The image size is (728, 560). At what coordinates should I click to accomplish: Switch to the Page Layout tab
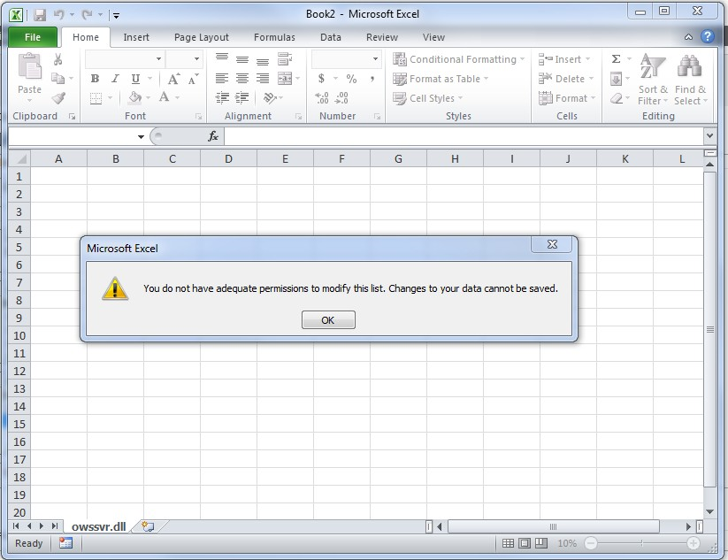201,37
